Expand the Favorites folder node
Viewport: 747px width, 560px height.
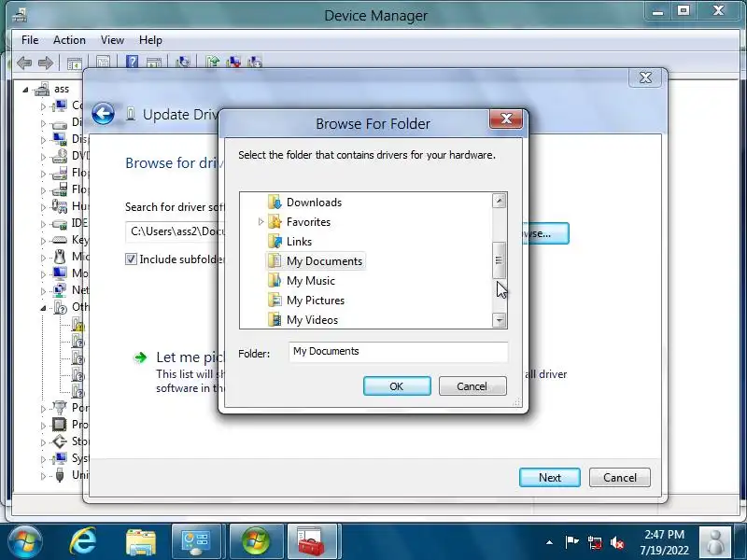[261, 222]
